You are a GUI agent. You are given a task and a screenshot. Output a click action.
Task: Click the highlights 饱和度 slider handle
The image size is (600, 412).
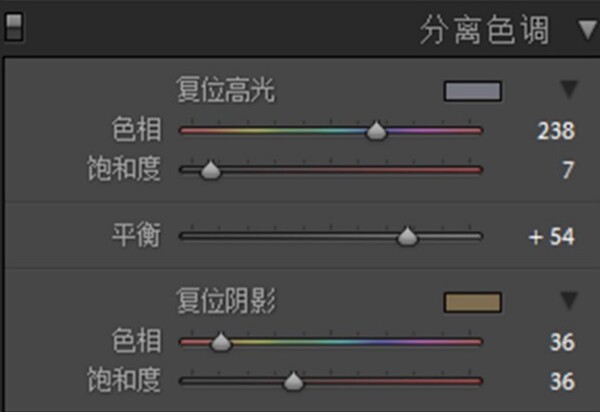pyautogui.click(x=210, y=170)
